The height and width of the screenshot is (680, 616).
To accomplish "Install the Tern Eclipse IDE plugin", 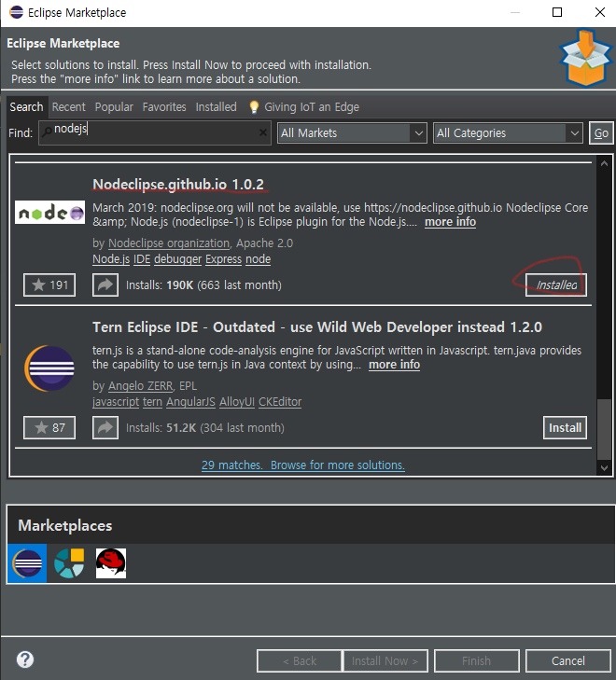I will point(565,427).
